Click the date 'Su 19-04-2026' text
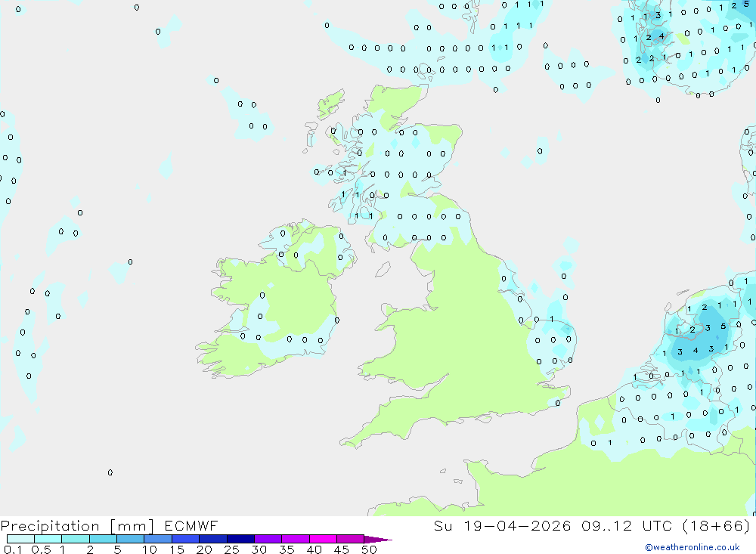756x554 pixels. tap(502, 525)
